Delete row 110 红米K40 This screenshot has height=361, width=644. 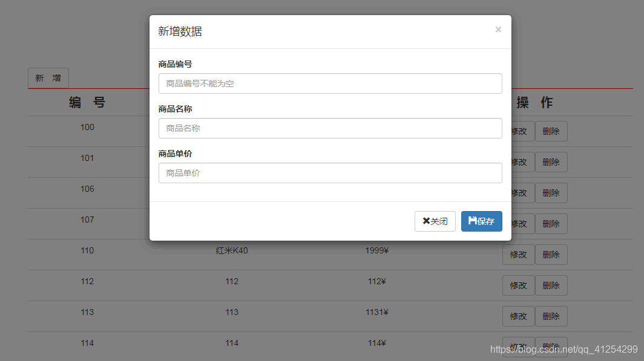click(551, 255)
